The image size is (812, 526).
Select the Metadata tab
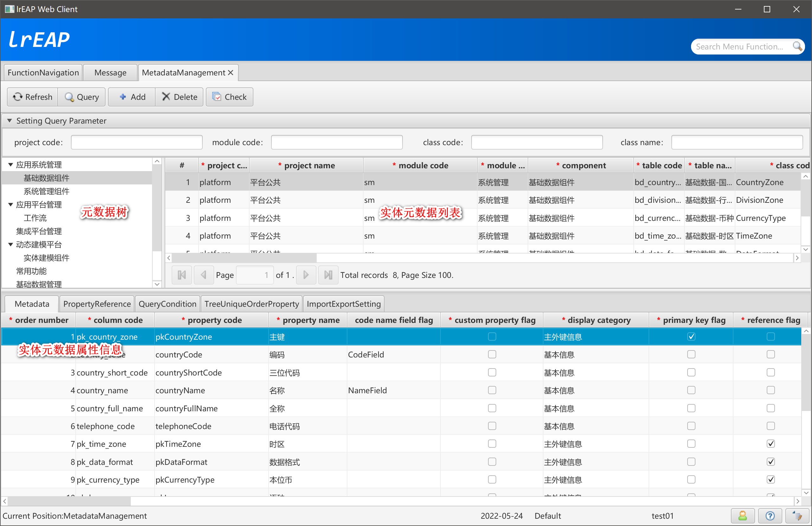tap(32, 304)
